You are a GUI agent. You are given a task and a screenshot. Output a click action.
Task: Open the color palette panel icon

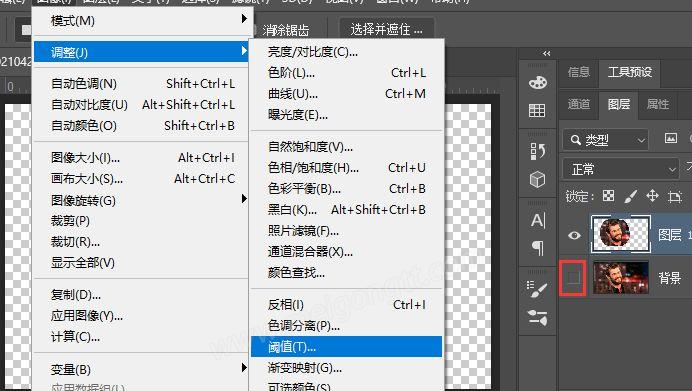[538, 83]
